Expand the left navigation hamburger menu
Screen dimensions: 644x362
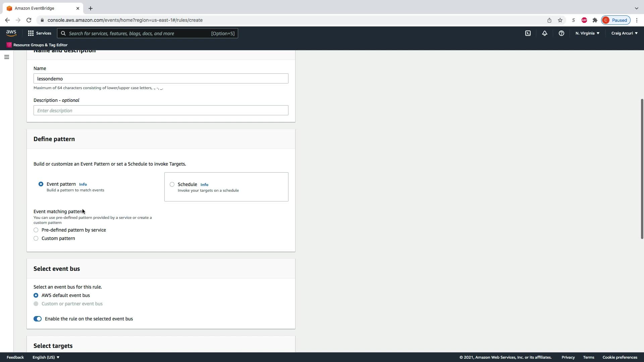click(7, 57)
